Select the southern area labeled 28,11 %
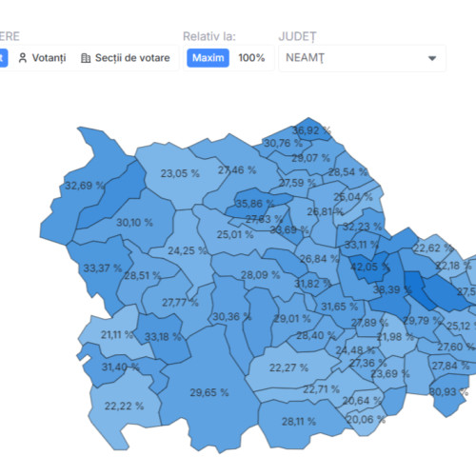 [299, 422]
